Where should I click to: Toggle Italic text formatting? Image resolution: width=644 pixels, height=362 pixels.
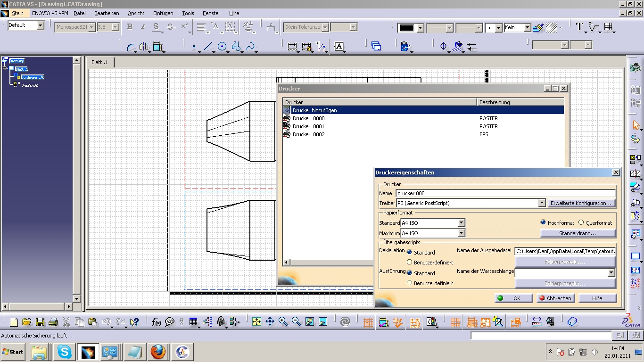tap(143, 27)
